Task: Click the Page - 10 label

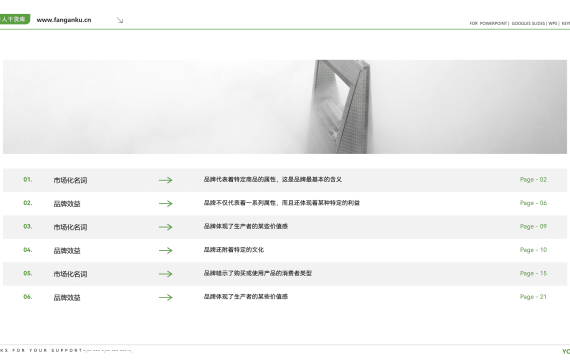Action: click(x=533, y=250)
